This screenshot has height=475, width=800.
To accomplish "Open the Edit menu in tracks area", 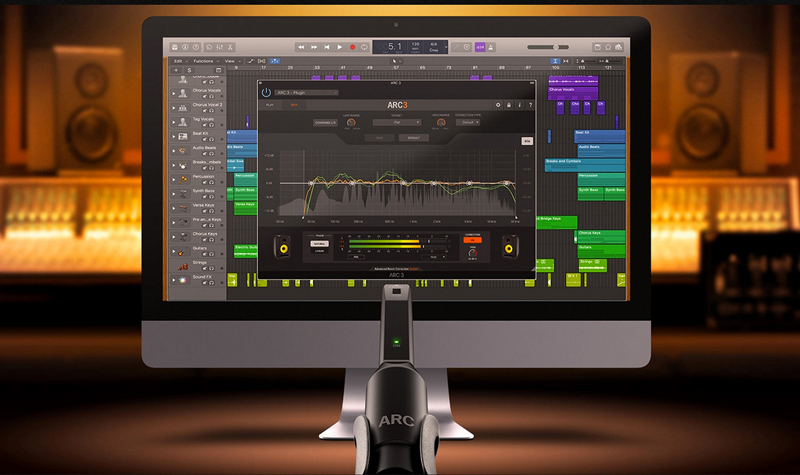I will 180,61.
